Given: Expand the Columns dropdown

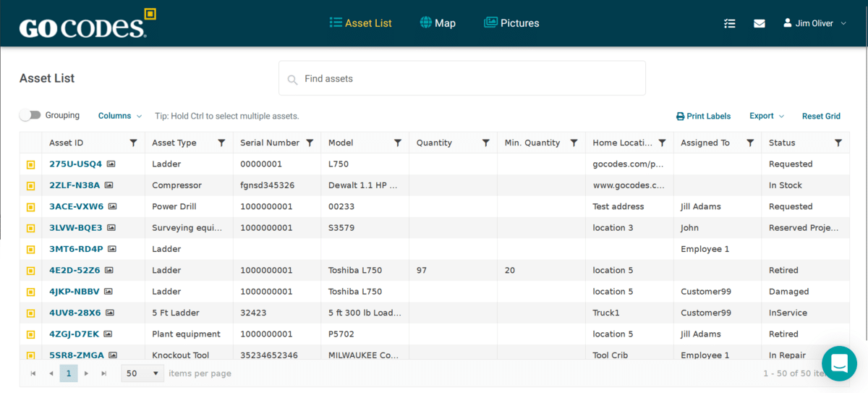Looking at the screenshot, I should (120, 116).
